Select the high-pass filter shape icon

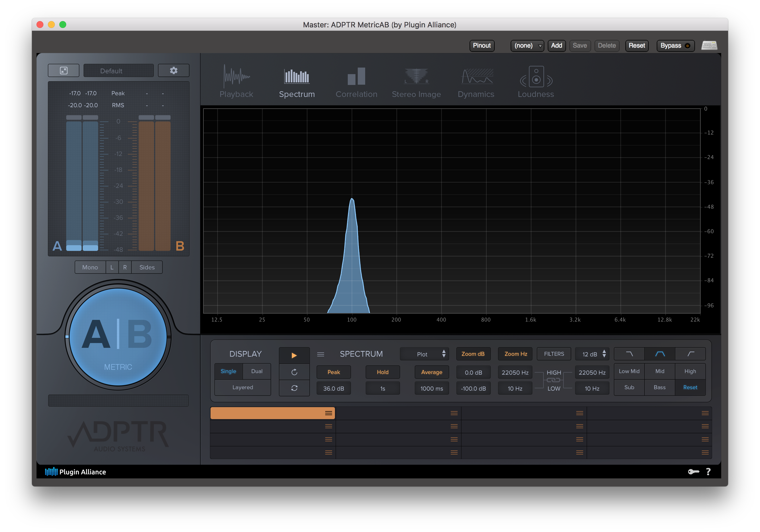(x=690, y=354)
